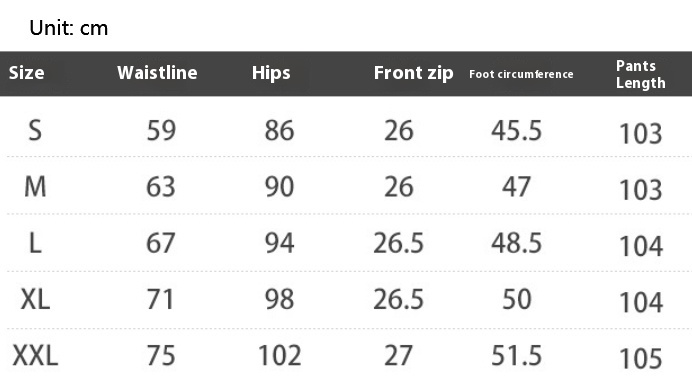Select the Front zip header

click(x=413, y=73)
